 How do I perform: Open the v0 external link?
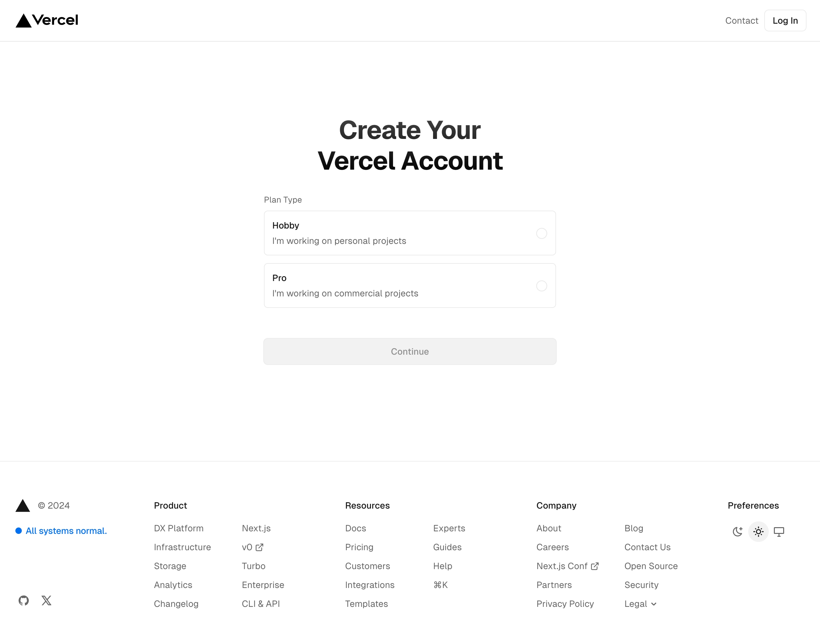[x=252, y=547]
